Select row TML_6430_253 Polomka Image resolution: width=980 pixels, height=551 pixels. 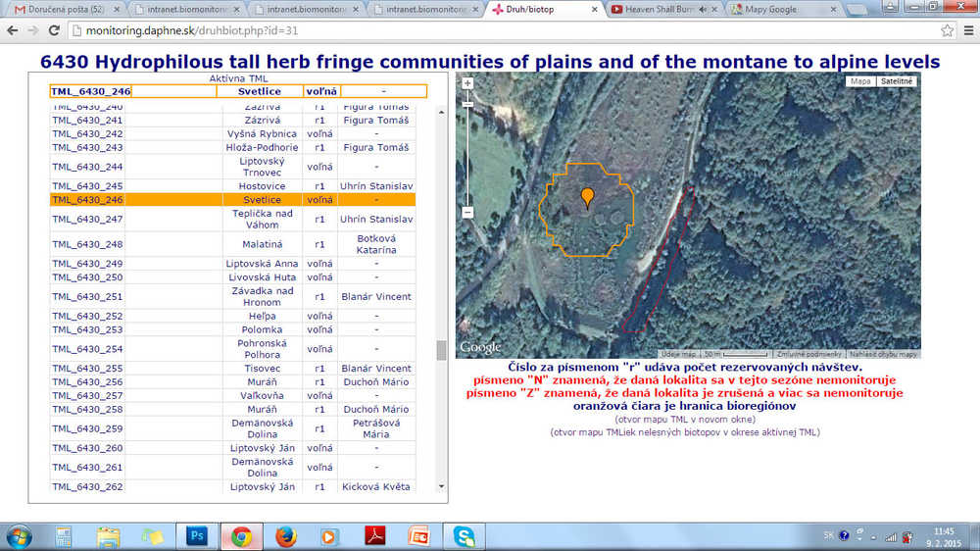(232, 330)
